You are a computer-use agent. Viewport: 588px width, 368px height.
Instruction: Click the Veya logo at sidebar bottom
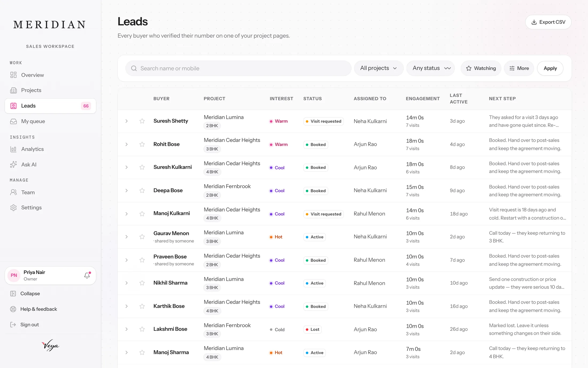[50, 345]
